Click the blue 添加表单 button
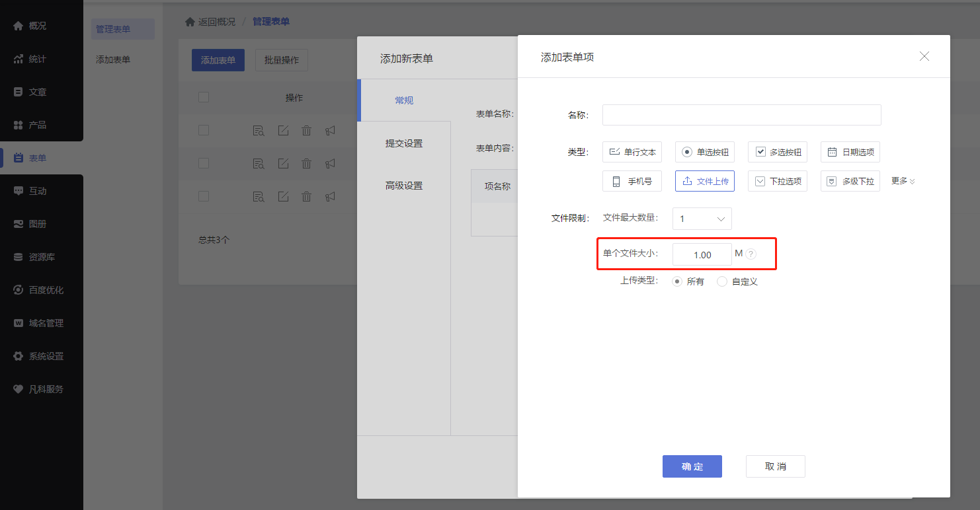980x510 pixels. [x=218, y=60]
